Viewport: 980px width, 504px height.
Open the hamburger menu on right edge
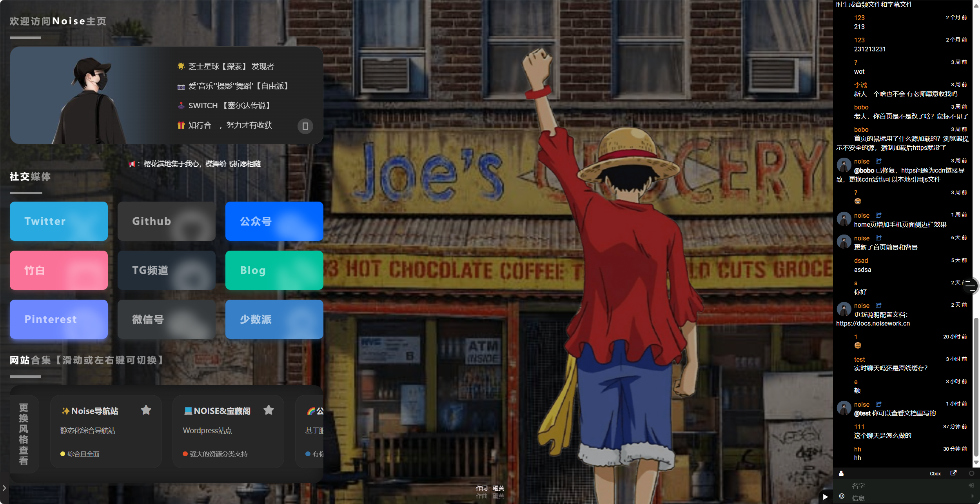tap(971, 286)
